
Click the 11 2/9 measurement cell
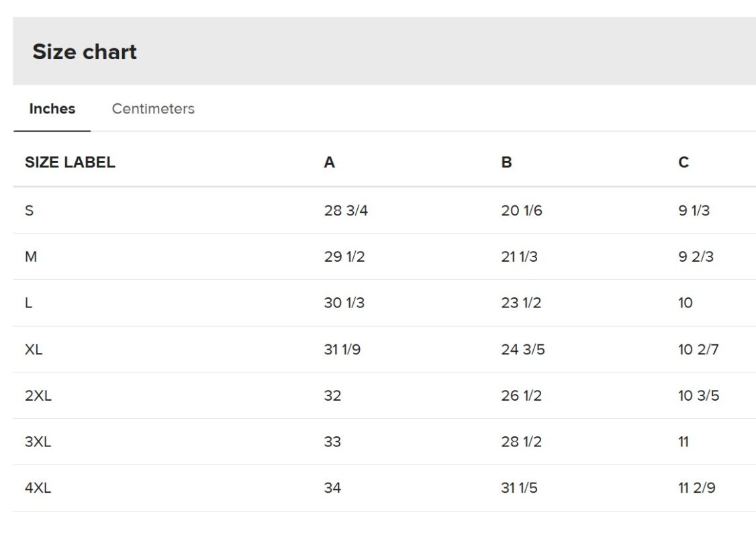point(696,488)
